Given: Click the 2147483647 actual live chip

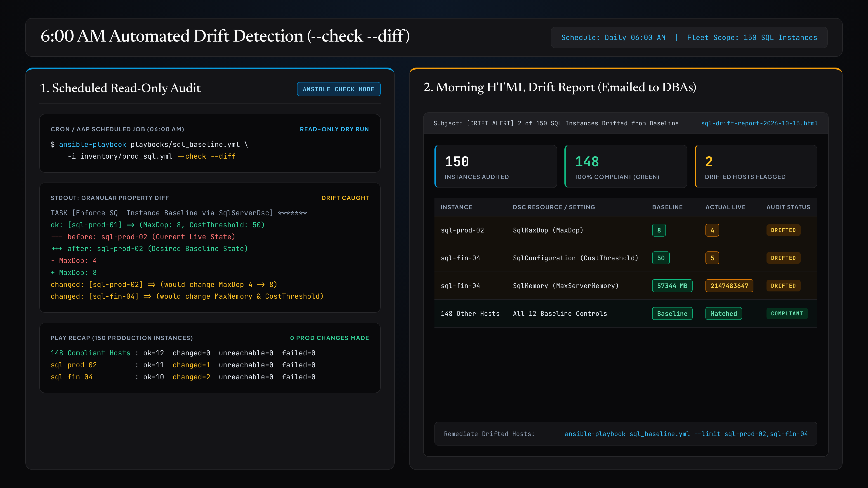Looking at the screenshot, I should [x=729, y=286].
